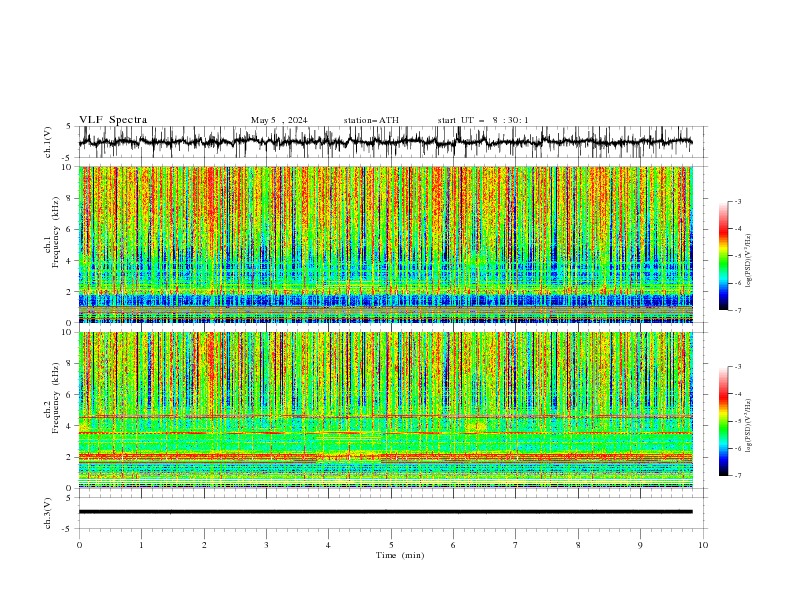Click the '-7' label on lower color scale

pos(737,476)
